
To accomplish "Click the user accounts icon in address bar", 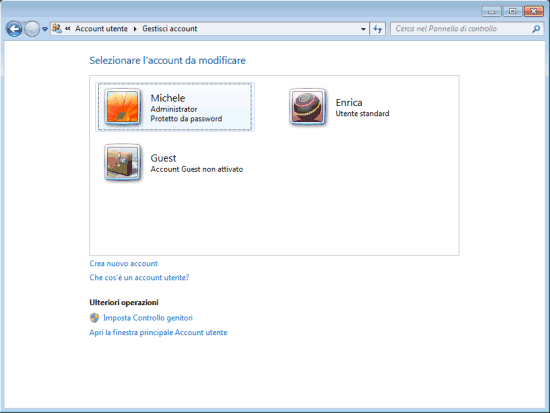I will pos(57,28).
